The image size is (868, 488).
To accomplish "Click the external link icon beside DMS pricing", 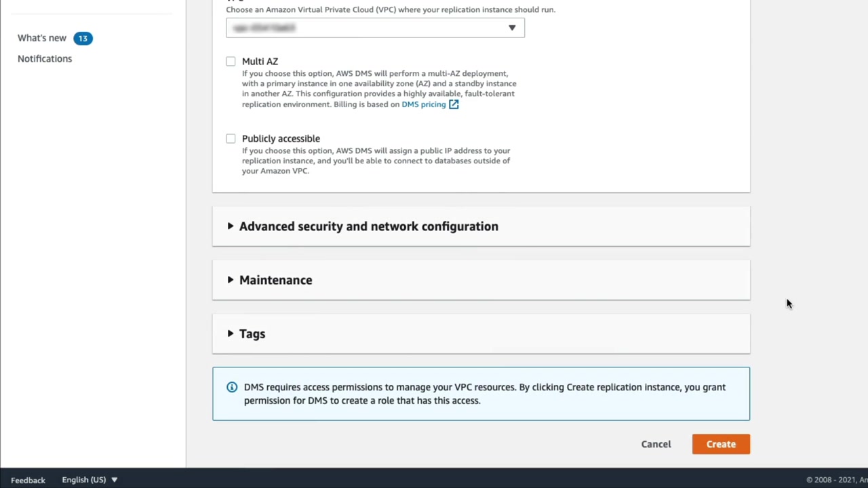I will [x=454, y=104].
